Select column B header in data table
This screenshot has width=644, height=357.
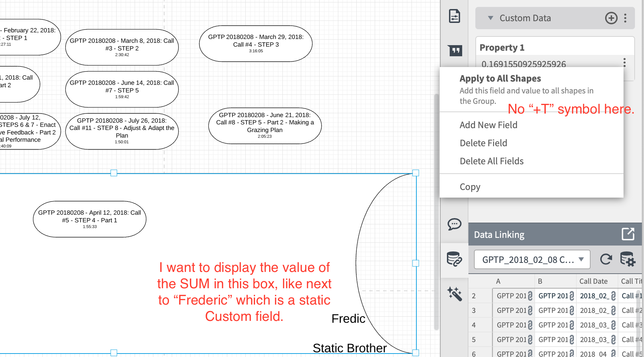(555, 281)
